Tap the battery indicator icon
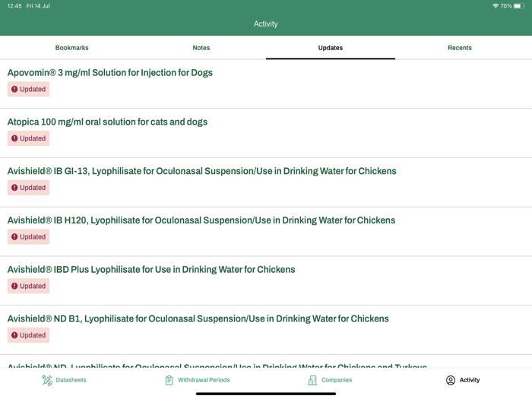The width and height of the screenshot is (532, 399). pos(519,6)
